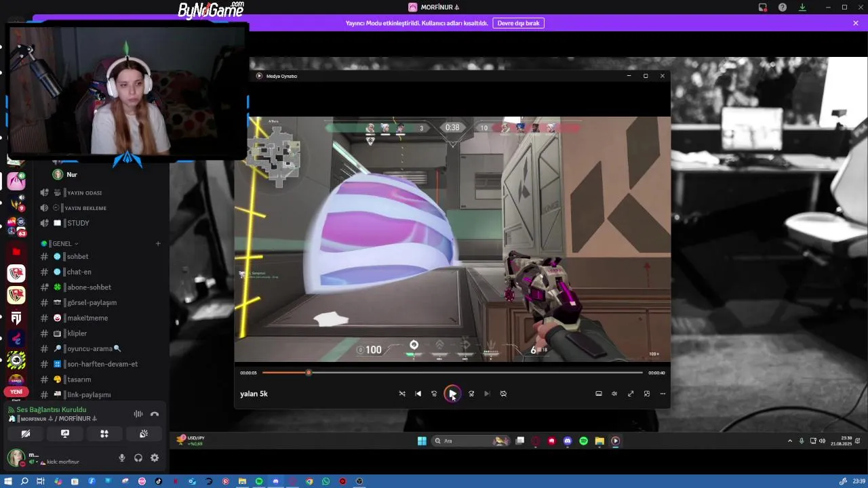Open Spotify from the captured taskbar
This screenshot has width=868, height=488.
point(583,441)
